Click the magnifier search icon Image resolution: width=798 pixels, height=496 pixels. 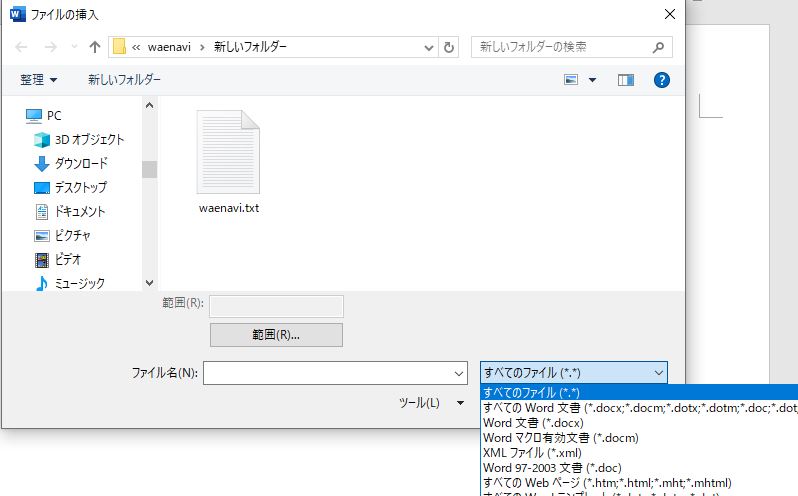coord(658,47)
